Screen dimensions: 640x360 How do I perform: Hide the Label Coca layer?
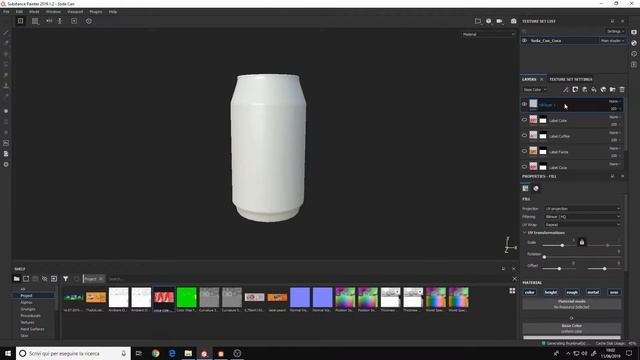coord(524,167)
